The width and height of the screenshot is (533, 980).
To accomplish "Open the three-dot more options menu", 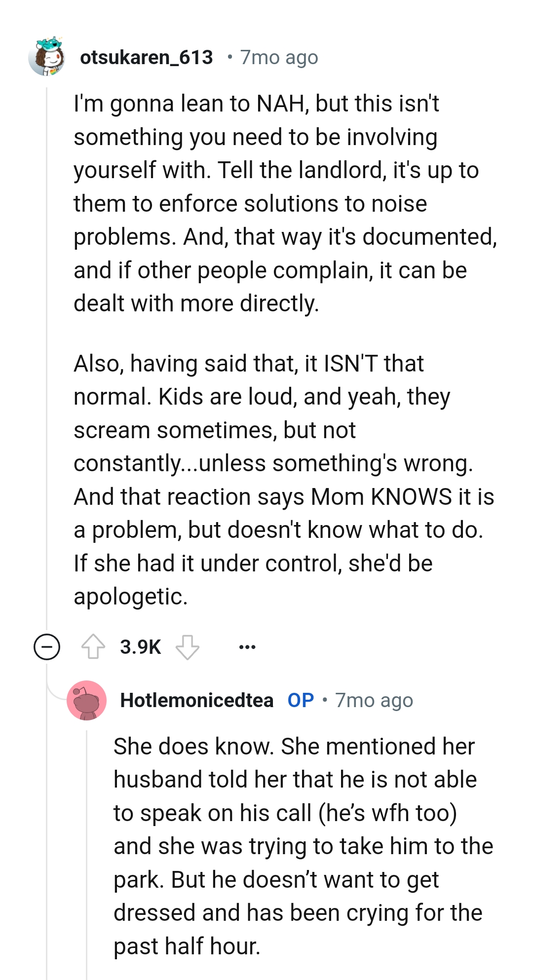I will click(247, 646).
